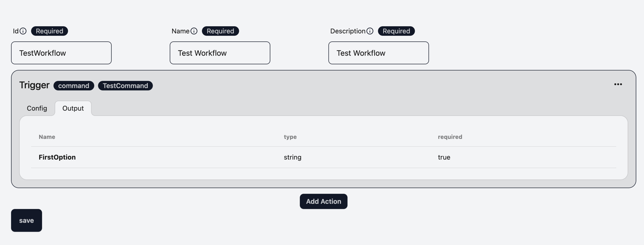Click the Trigger heading text
Image resolution: width=644 pixels, height=245 pixels.
point(34,85)
